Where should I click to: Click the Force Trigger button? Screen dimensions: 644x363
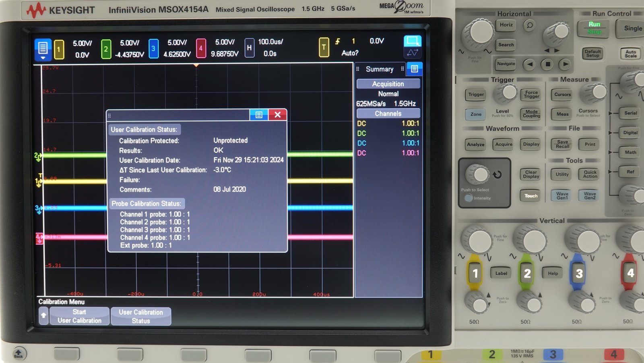(531, 95)
